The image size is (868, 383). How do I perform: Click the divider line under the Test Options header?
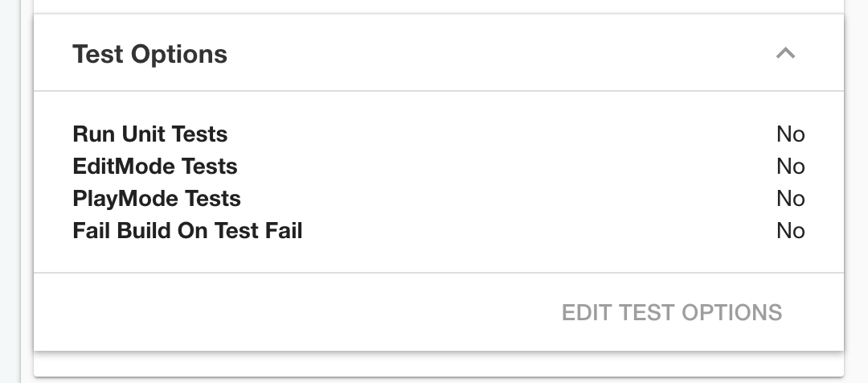[439, 90]
